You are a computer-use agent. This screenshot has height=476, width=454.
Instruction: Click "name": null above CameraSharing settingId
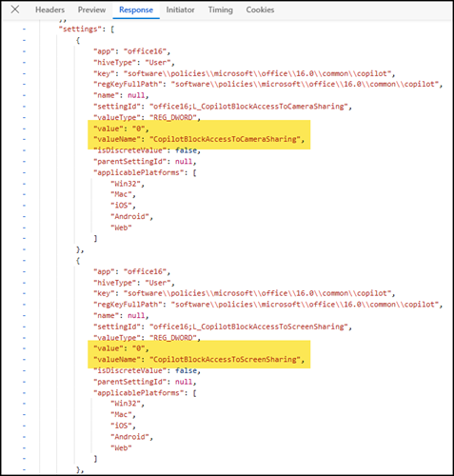pos(121,95)
